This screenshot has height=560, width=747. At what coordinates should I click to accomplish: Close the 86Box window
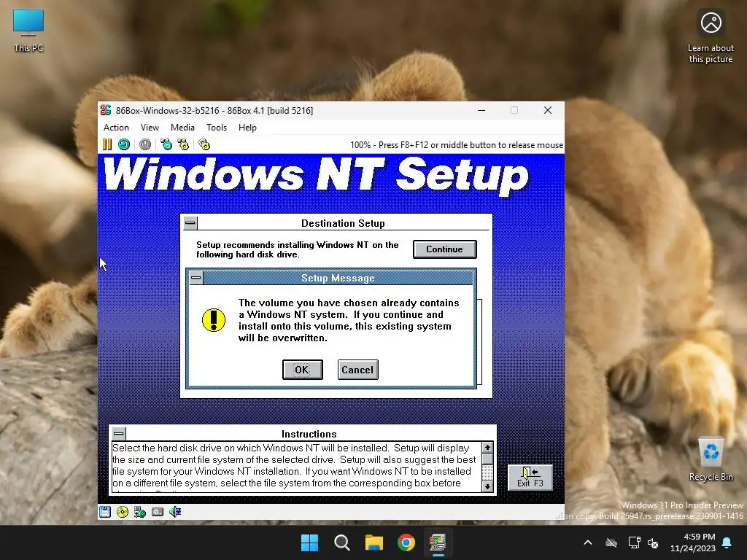[548, 111]
